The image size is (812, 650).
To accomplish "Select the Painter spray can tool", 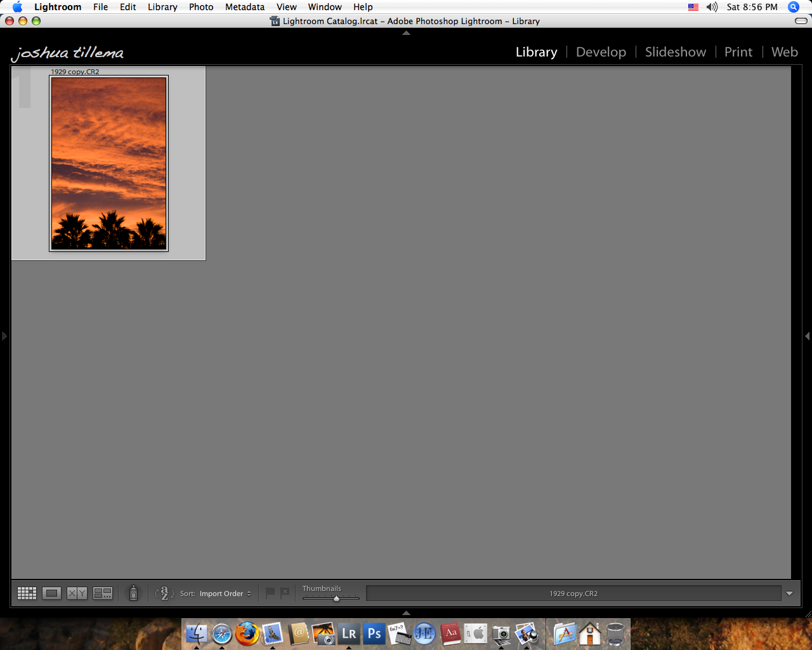I will pyautogui.click(x=133, y=593).
